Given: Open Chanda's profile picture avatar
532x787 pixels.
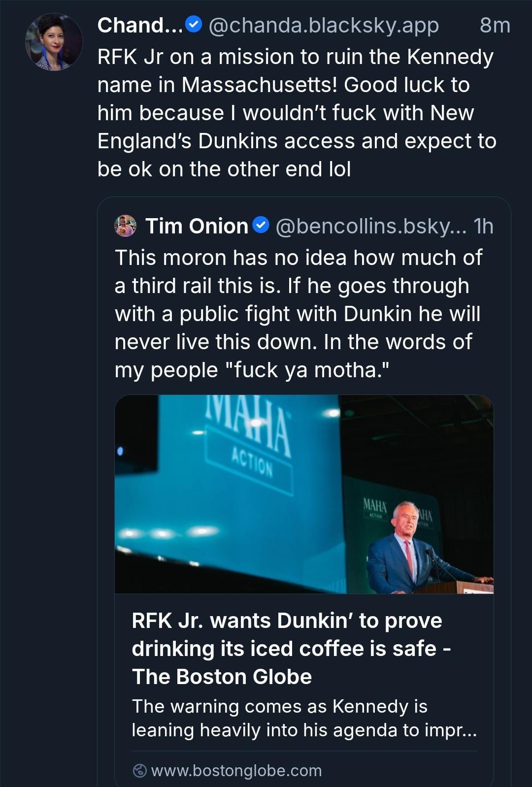Looking at the screenshot, I should [x=54, y=42].
